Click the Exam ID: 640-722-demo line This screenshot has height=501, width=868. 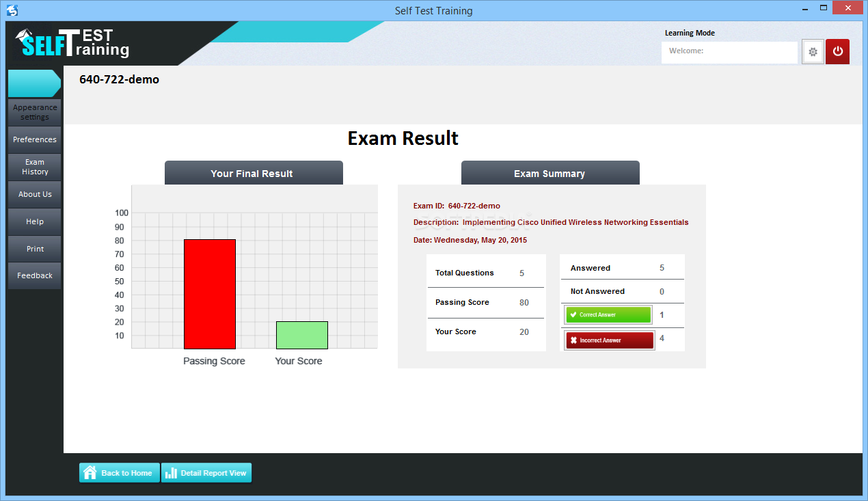pos(457,206)
